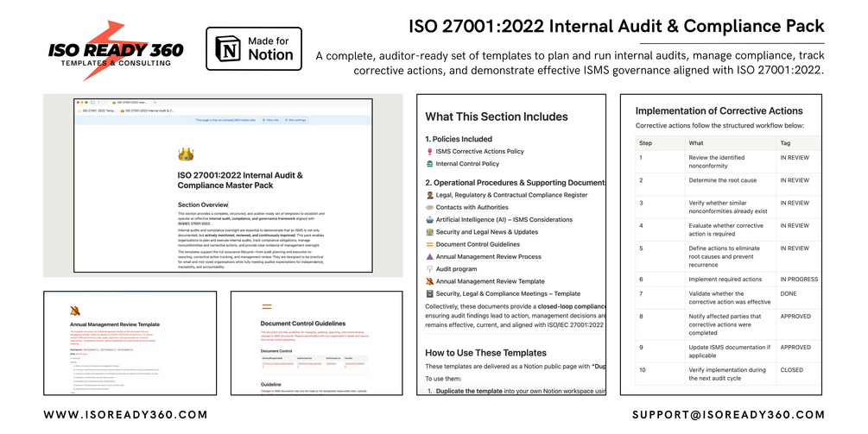Click IN REVIEW tag in step 3 row
868x434 pixels.
coord(795,203)
